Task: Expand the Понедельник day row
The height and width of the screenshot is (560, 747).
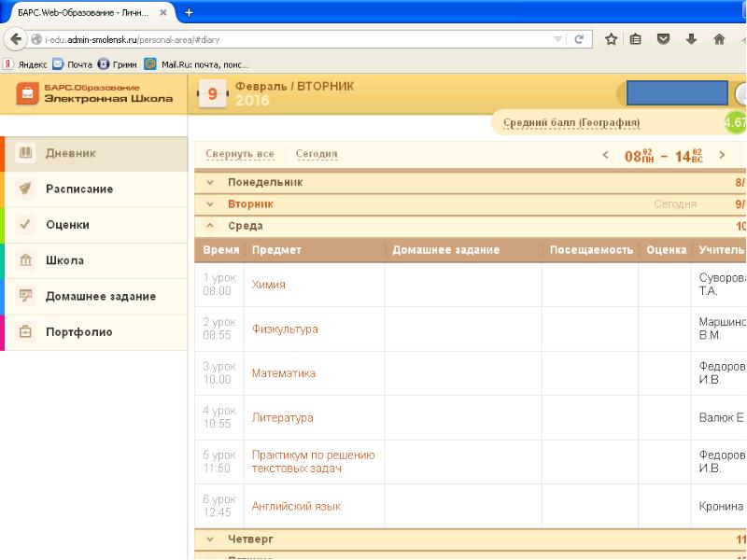Action: [x=265, y=183]
